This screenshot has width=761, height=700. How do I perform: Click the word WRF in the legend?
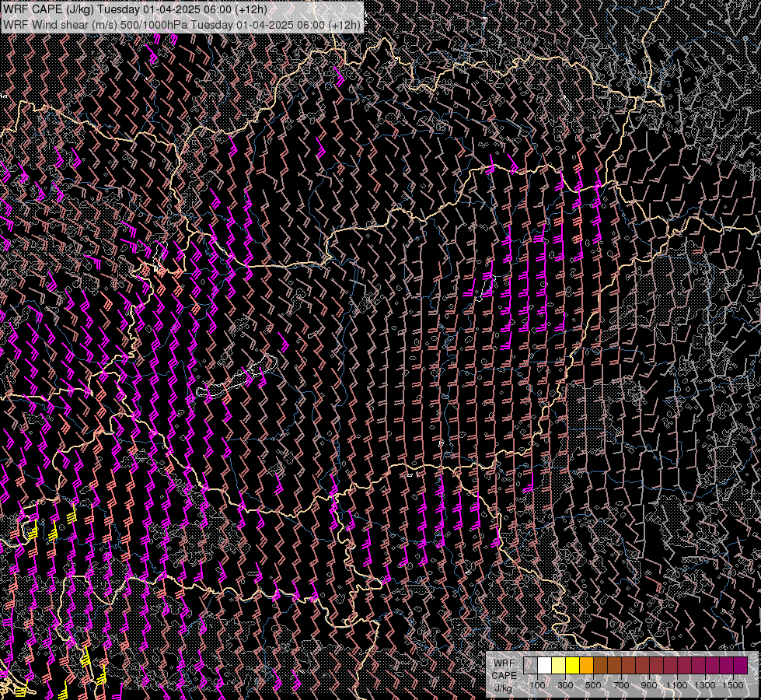click(x=504, y=663)
